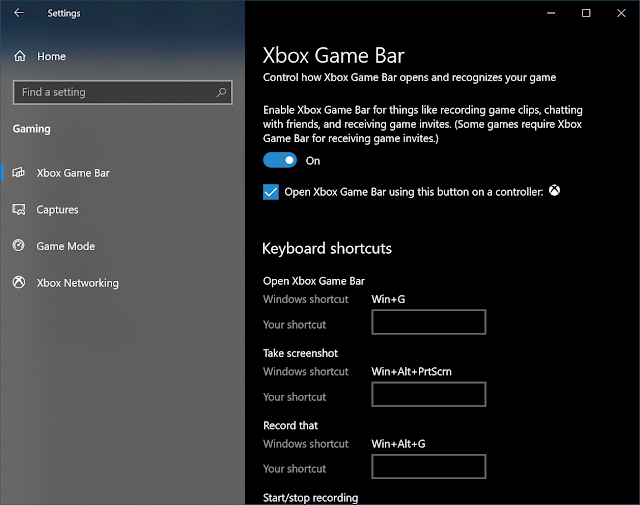Click the Win+Alt+PrtScrn shortcut text
Screen dimensions: 640x505
411,372
